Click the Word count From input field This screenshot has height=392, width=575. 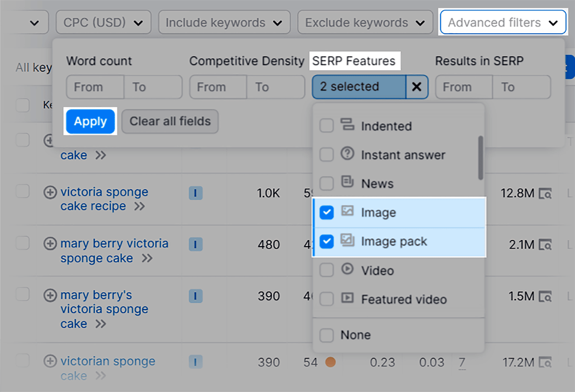[94, 87]
